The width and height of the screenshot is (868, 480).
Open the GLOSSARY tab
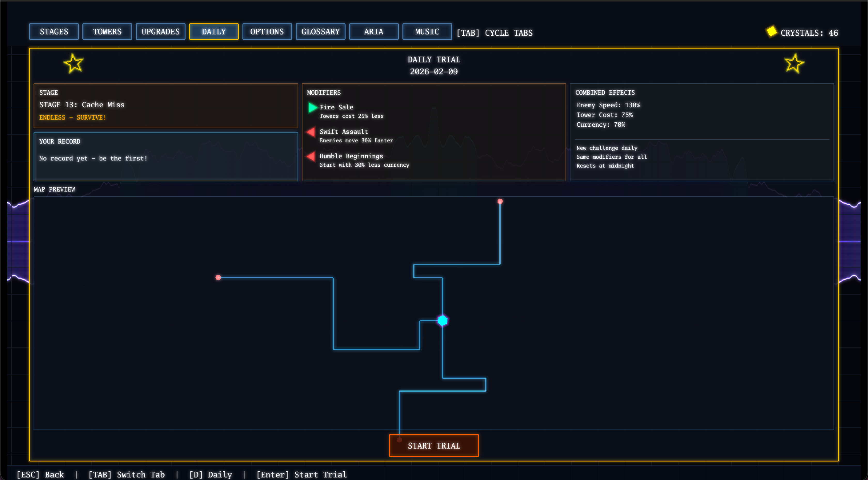320,32
